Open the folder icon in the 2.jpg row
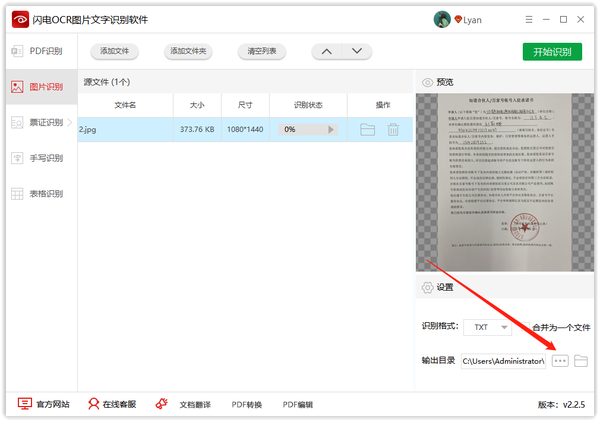The image size is (600, 422). 367,129
